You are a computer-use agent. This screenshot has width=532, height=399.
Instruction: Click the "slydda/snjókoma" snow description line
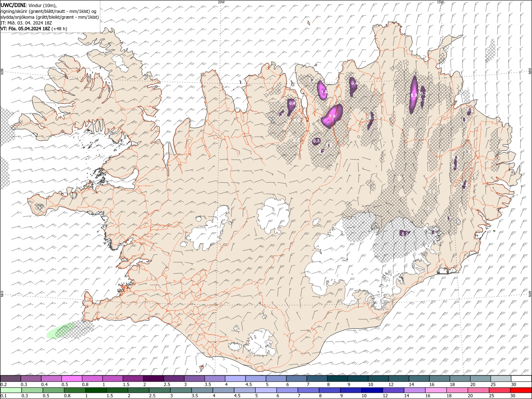(49, 17)
